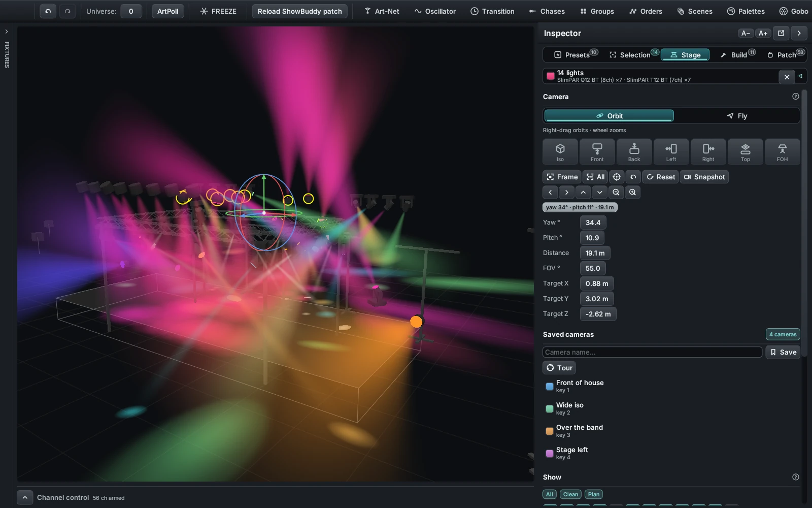This screenshot has width=812, height=508.
Task: Clear the 14 lights selection
Action: point(787,77)
